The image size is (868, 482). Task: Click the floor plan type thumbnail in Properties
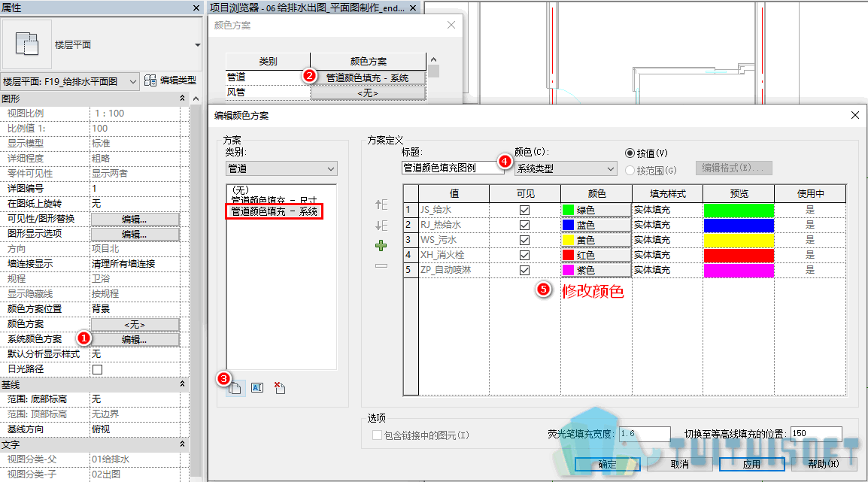[27, 44]
